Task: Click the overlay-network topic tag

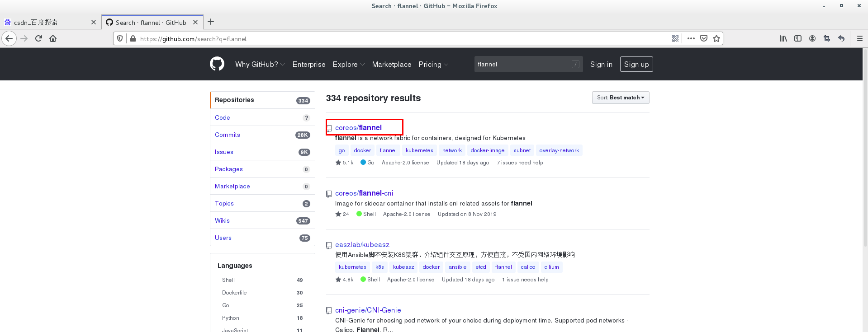Action: (559, 150)
